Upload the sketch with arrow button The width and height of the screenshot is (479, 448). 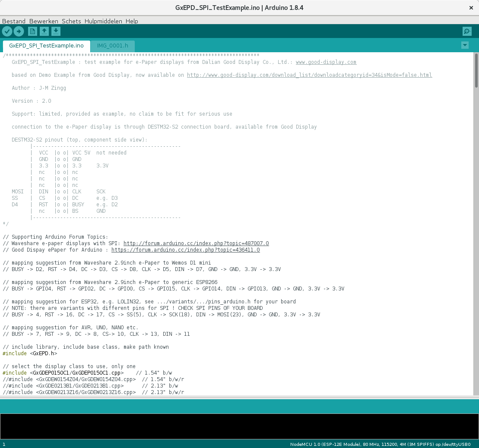[19, 31]
